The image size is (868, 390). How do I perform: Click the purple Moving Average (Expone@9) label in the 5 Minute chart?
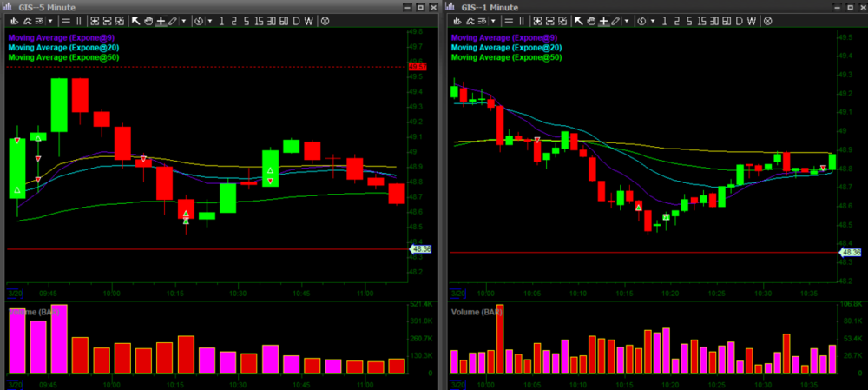click(x=62, y=37)
